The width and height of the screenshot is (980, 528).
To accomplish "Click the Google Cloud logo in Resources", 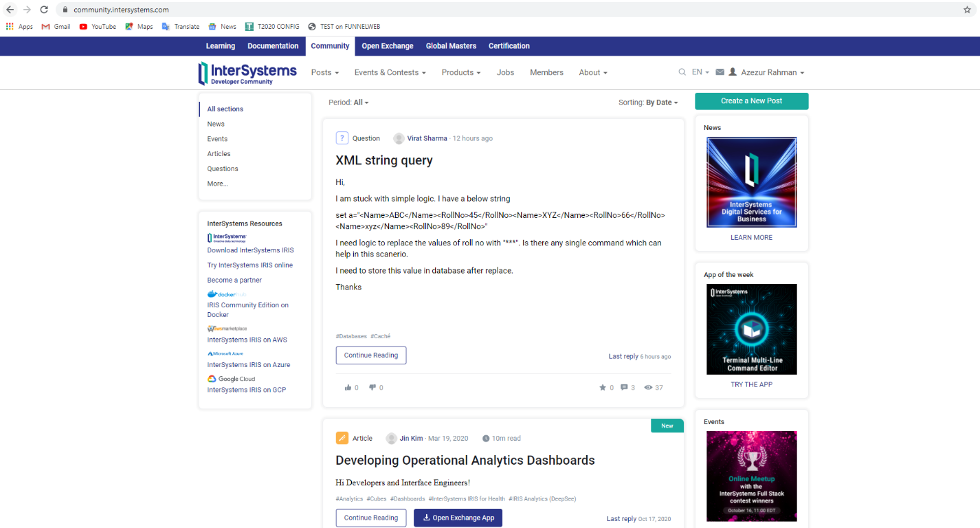I will [x=231, y=379].
